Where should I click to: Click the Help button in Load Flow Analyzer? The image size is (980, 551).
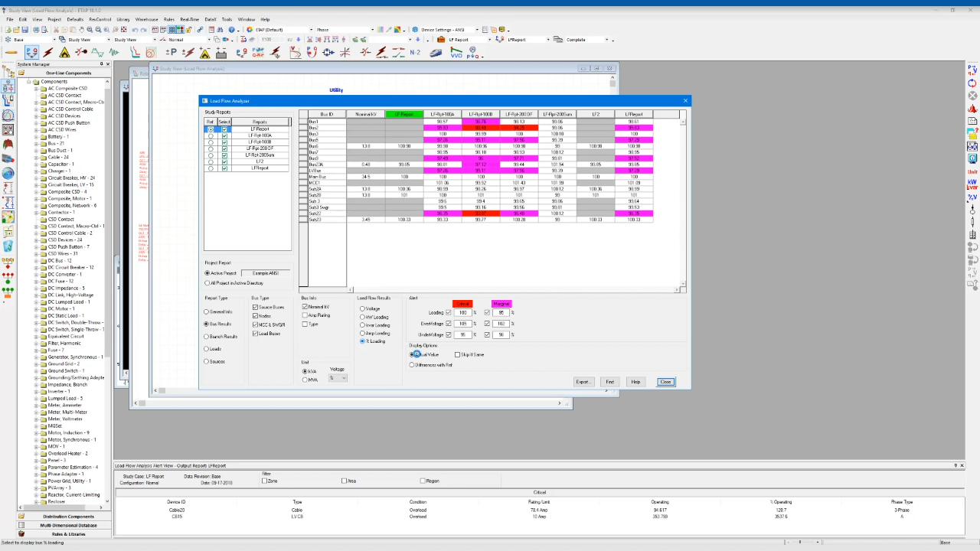click(x=635, y=382)
